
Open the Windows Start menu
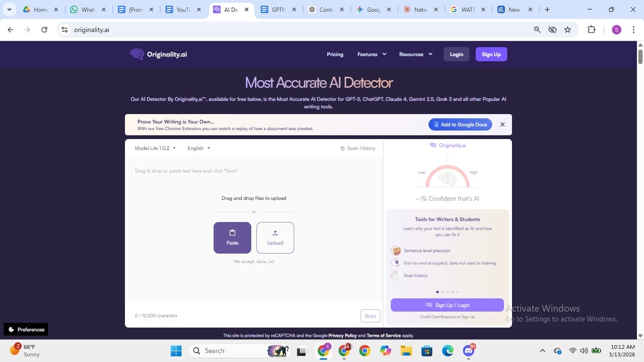point(176,351)
